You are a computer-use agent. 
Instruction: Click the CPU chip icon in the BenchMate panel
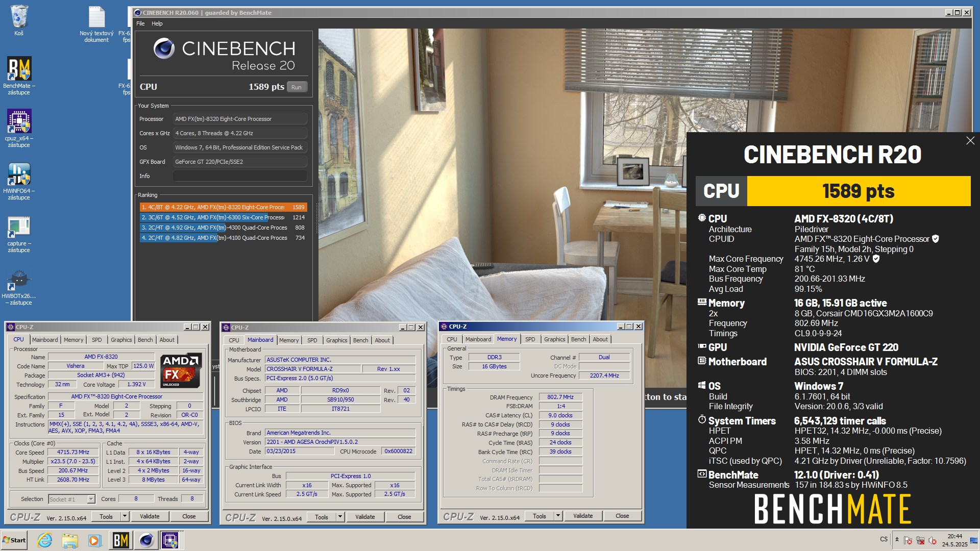pyautogui.click(x=702, y=218)
